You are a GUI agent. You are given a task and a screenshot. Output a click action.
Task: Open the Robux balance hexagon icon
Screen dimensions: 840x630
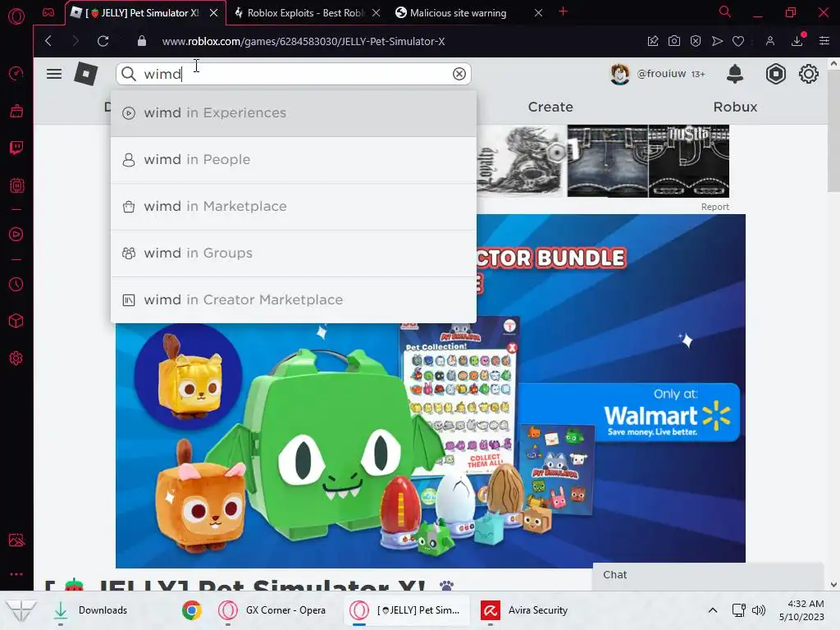(x=776, y=74)
